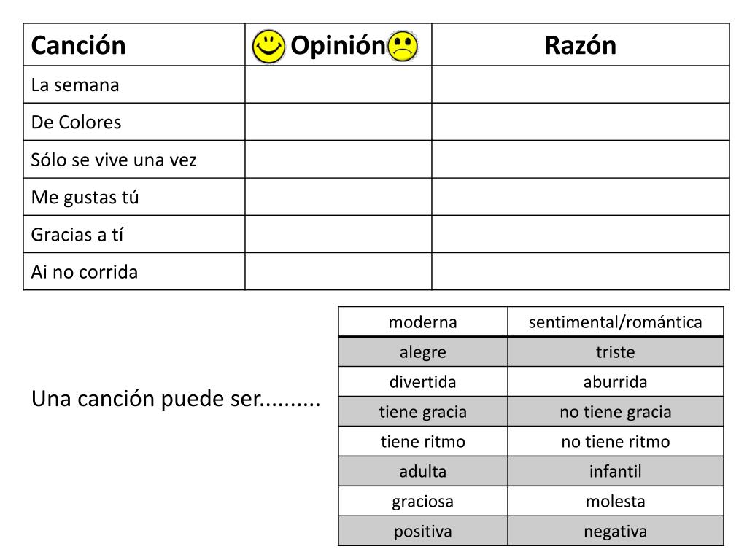
Task: Click the Me gustas tú cell
Action: pyautogui.click(x=134, y=197)
